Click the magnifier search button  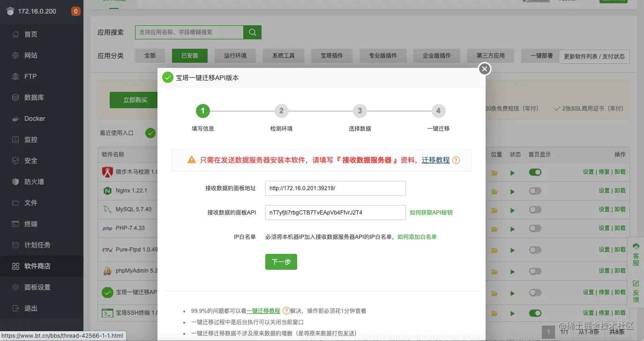(252, 32)
